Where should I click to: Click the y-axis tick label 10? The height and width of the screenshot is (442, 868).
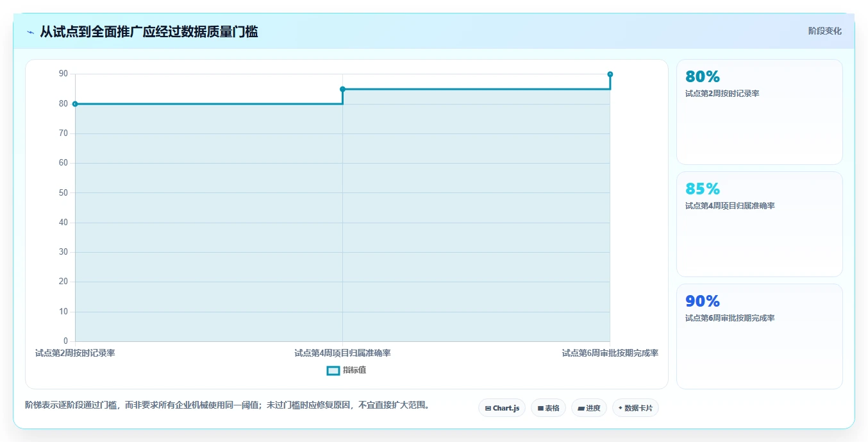coord(63,312)
